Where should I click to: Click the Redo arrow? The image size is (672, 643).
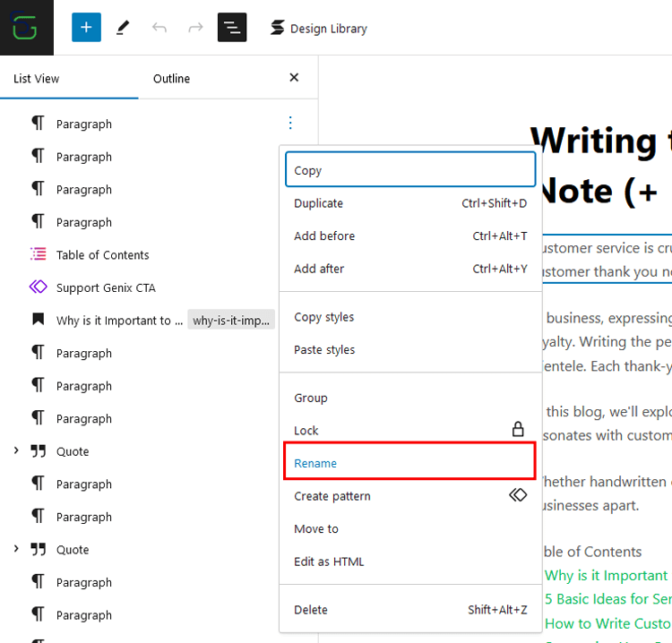click(195, 28)
